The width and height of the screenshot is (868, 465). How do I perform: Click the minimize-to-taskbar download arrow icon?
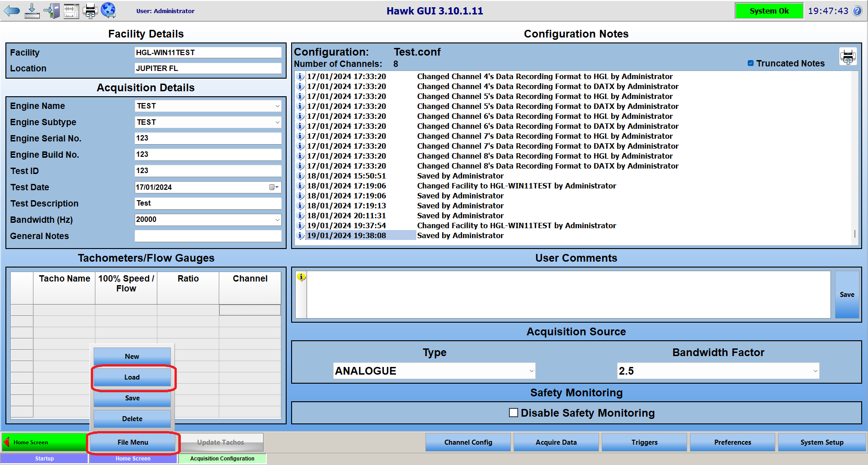click(32, 10)
